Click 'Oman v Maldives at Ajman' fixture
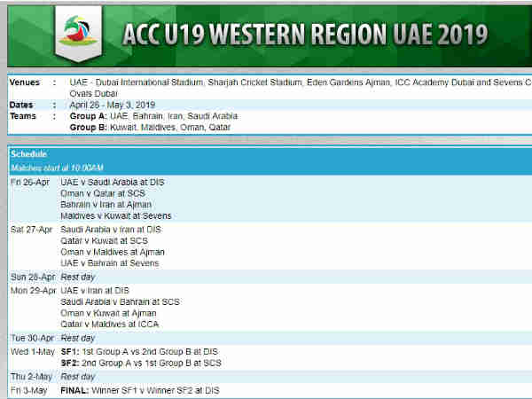 coord(113,252)
